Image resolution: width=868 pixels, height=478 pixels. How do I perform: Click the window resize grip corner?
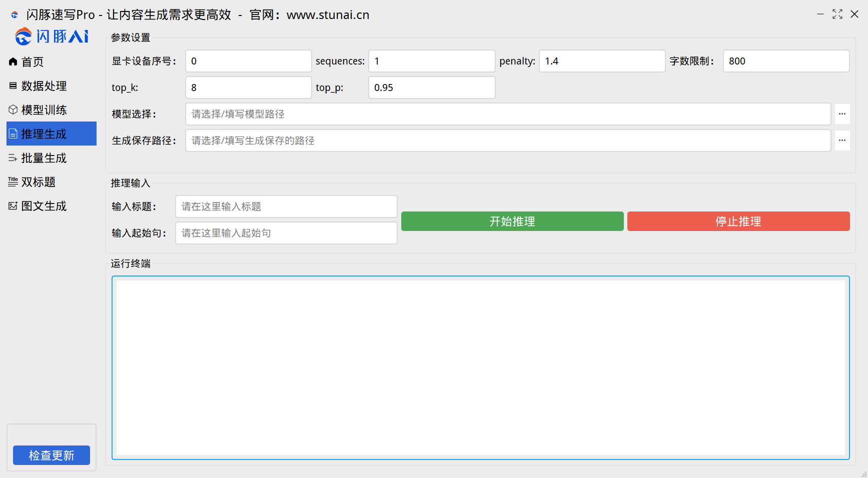click(863, 473)
